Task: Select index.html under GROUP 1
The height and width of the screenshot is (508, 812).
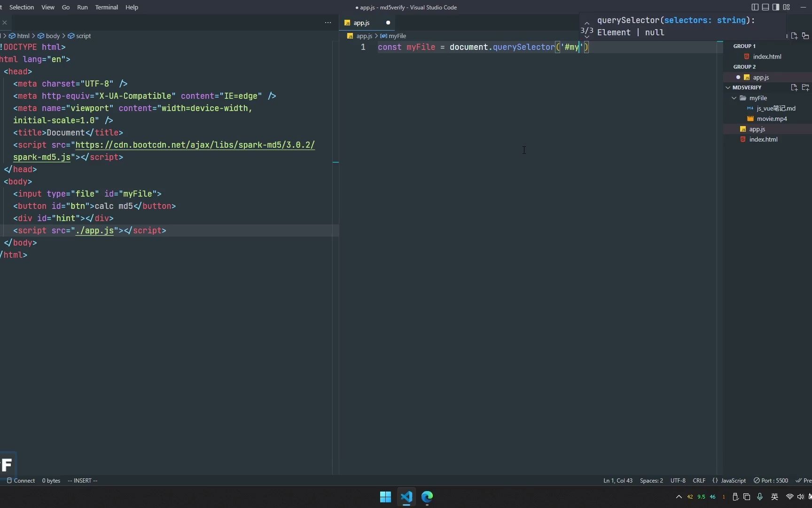Action: coord(767,56)
